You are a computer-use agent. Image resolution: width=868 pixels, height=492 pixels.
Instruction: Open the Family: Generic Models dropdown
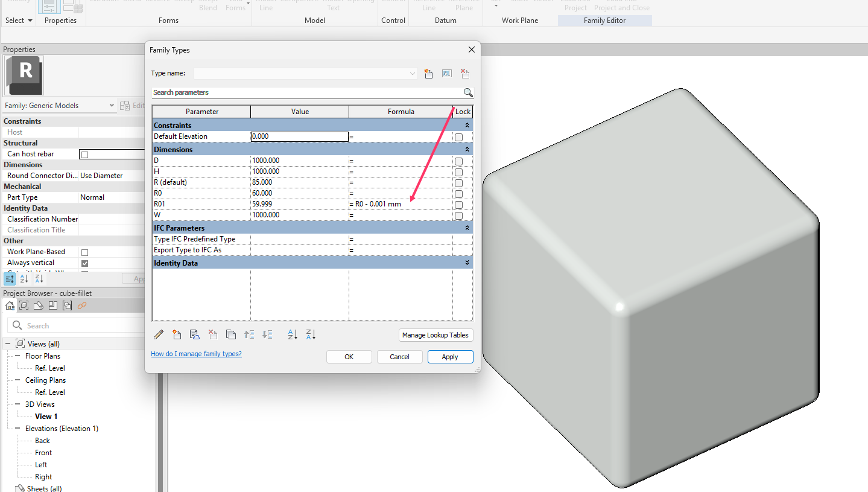point(112,106)
